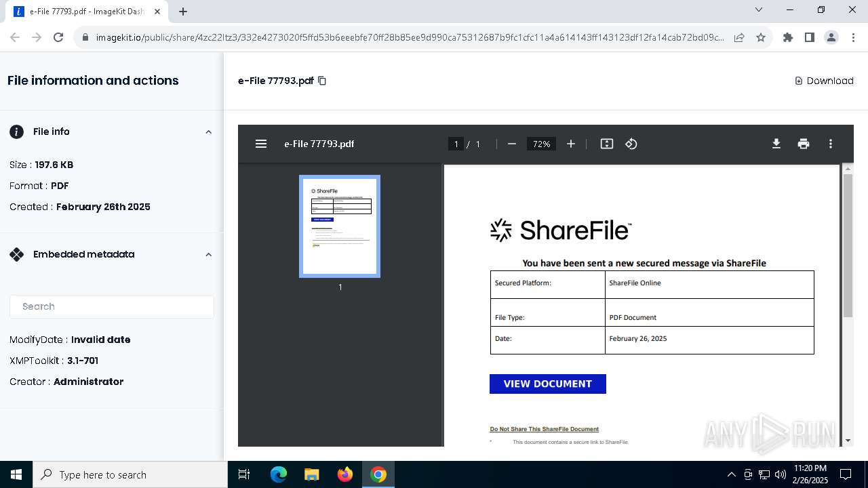
Task: Open the Chrome profile avatar
Action: pos(831,38)
